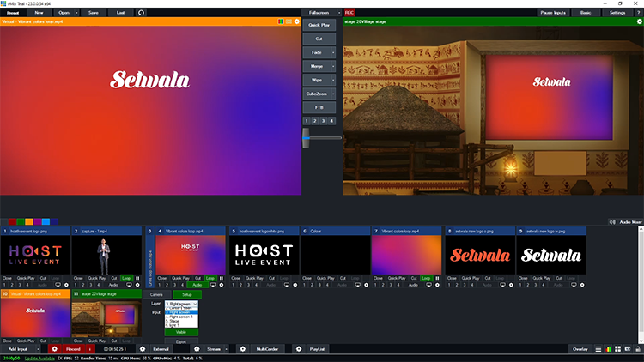Open the Layer combo box dropdown
Screen dimensions: 644x362
click(x=195, y=304)
